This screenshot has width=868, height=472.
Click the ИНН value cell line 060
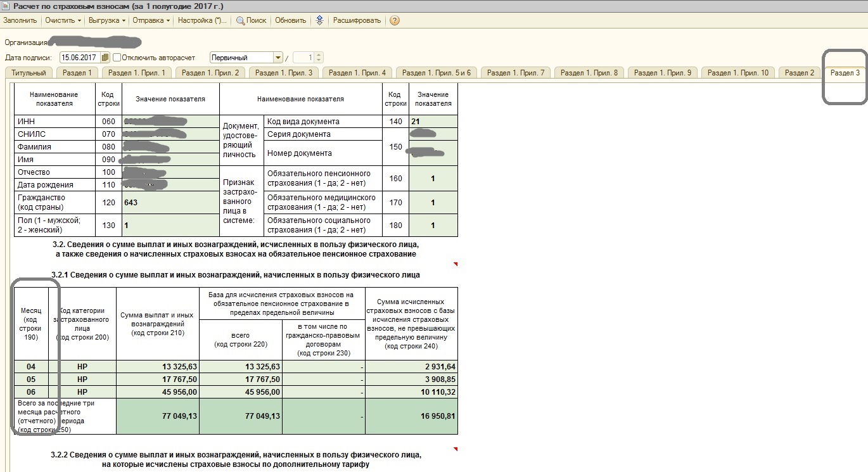tap(170, 121)
